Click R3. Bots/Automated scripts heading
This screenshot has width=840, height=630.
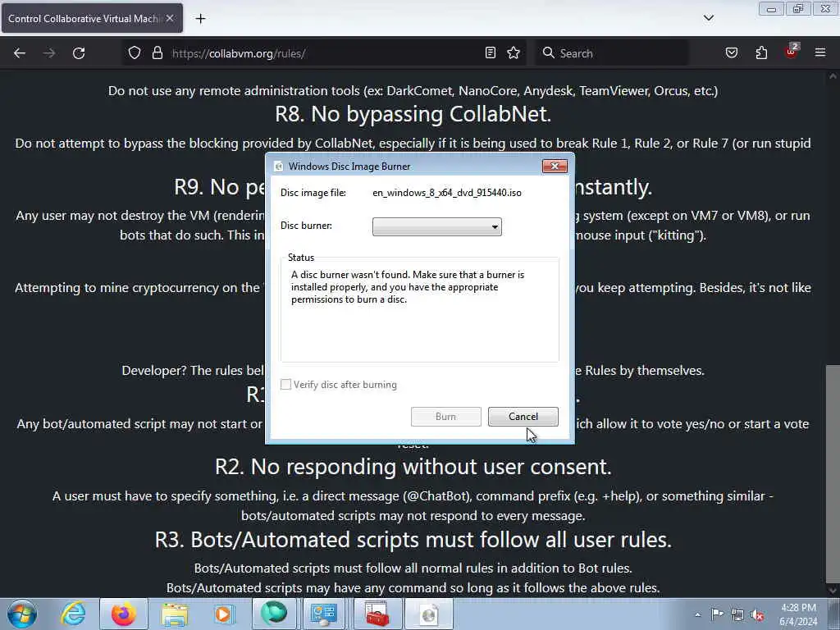pos(413,540)
